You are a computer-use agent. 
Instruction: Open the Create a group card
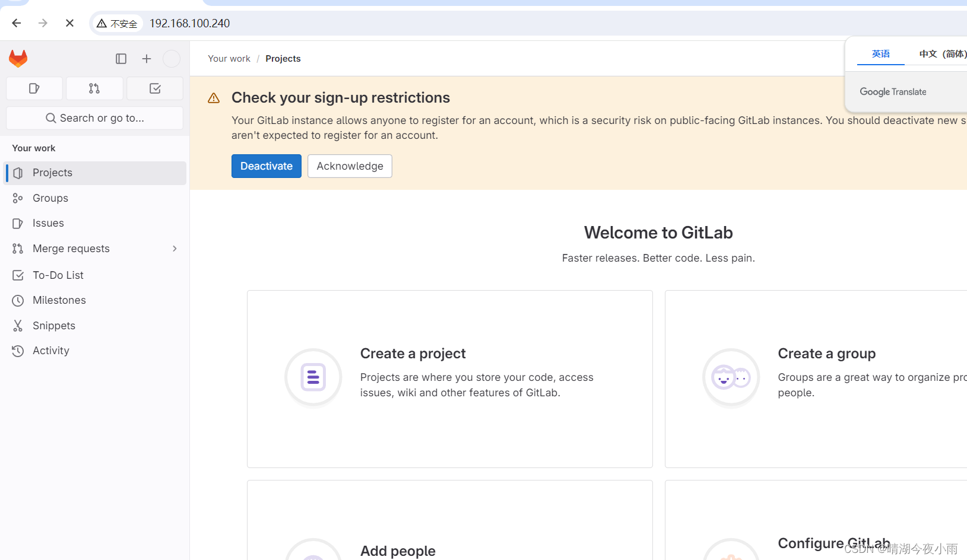point(816,379)
